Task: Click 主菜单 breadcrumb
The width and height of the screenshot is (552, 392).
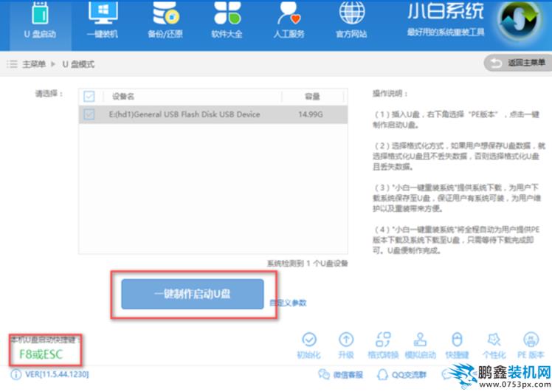Action: point(34,64)
